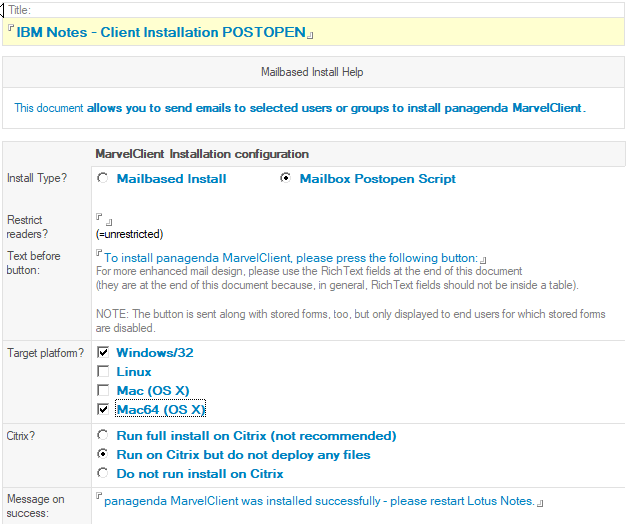This screenshot has width=632, height=524.
Task: Select the Mailbox Postopen Script radio button
Action: pos(286,178)
